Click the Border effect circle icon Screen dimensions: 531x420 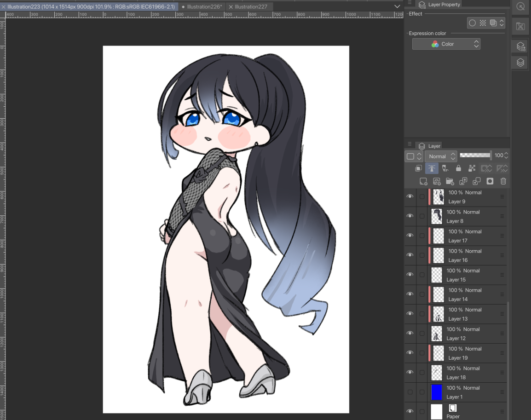(x=473, y=23)
